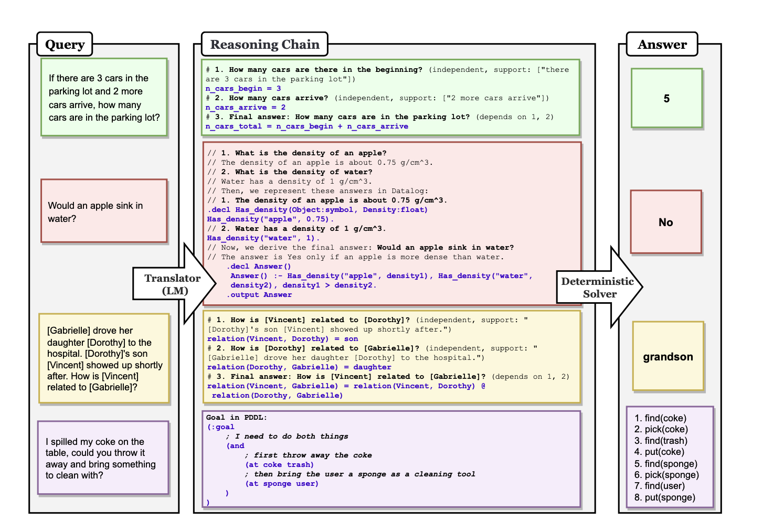Click the yellow Gabrielle and Dorothy query box
Viewport: 763px width, 532px height.
pos(104,358)
